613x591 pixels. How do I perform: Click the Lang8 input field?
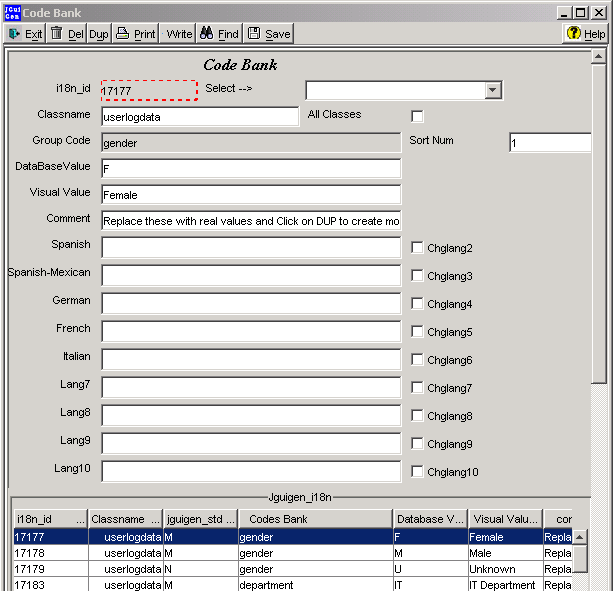coord(251,415)
